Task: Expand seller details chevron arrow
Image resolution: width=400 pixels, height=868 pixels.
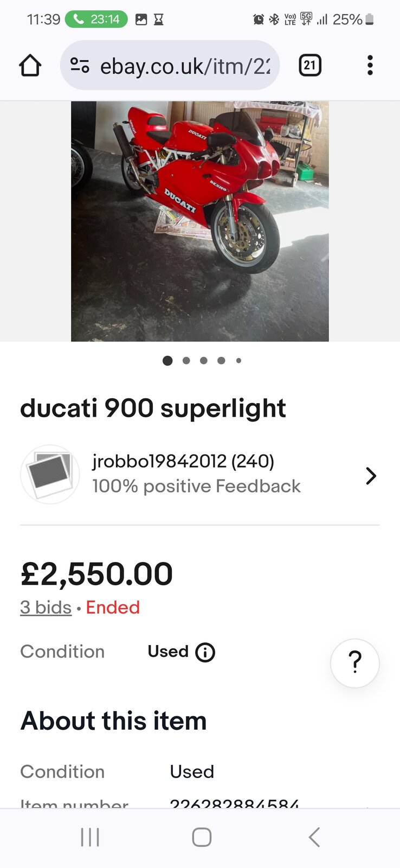Action: point(371,476)
